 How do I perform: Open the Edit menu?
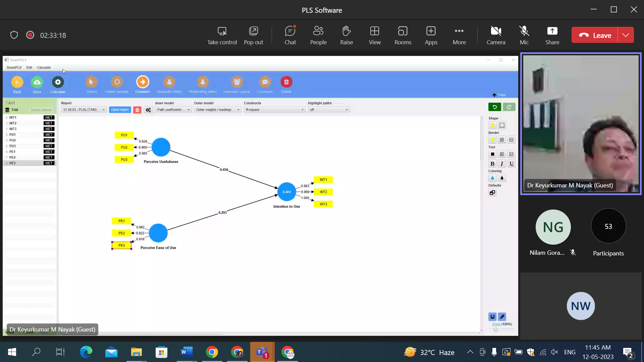(29, 67)
